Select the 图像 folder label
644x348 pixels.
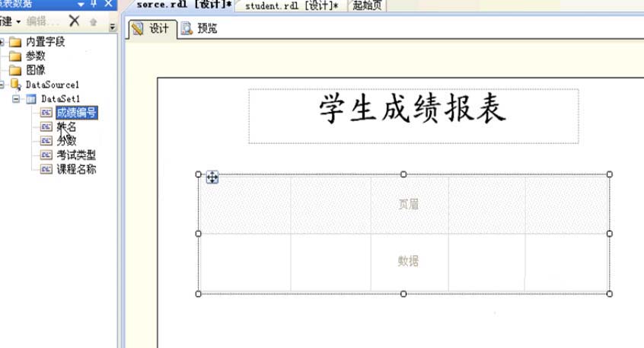tap(35, 70)
